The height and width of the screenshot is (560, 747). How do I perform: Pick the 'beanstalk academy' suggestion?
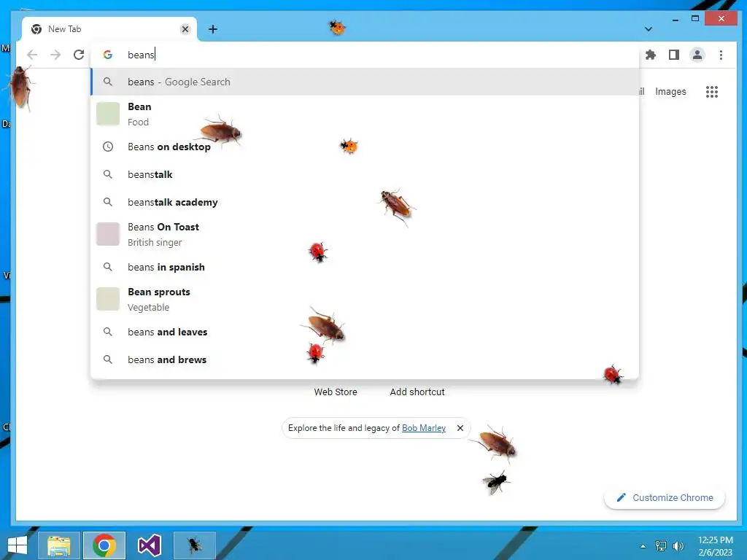(365, 202)
